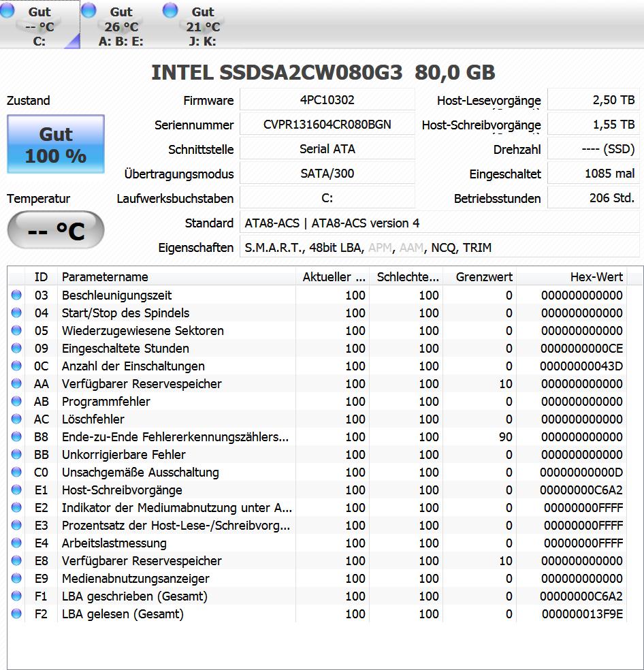Click the -- °C temperature display button
Screen dimensions: 644x670
click(56, 230)
